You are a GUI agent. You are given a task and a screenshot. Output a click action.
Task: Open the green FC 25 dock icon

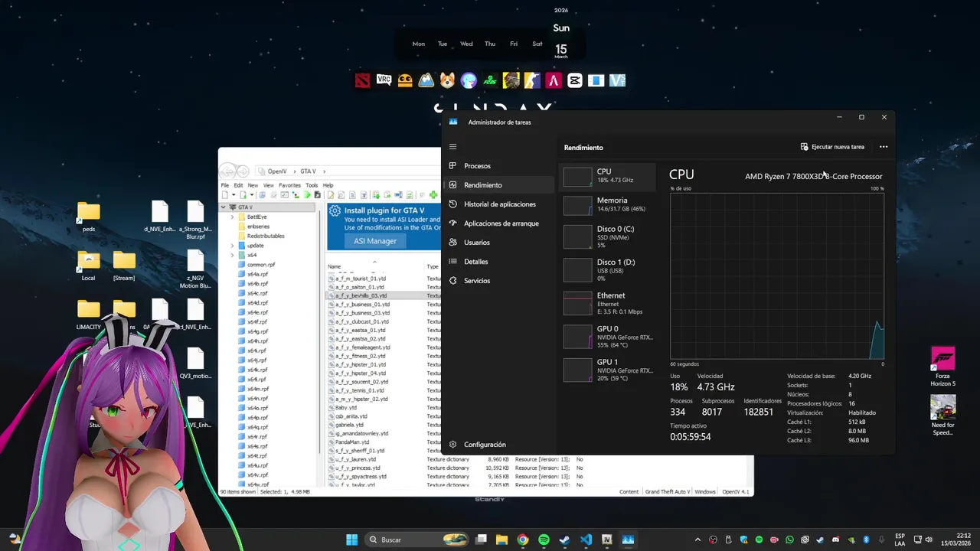click(x=490, y=80)
